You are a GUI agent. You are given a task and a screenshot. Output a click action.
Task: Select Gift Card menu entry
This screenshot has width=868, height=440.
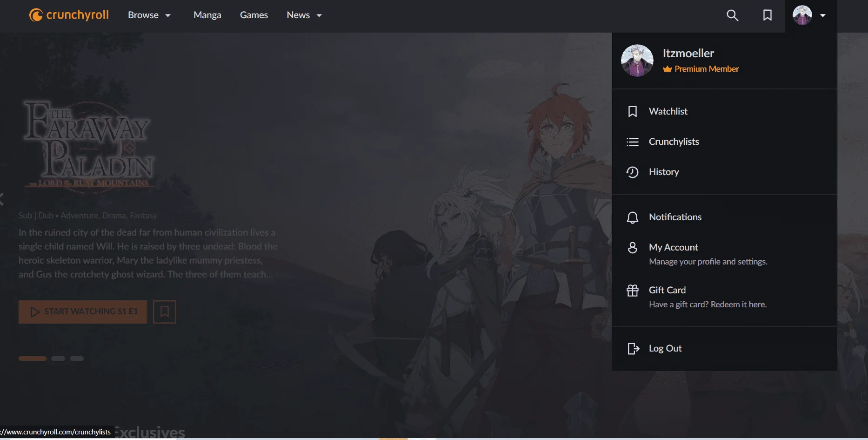(x=724, y=297)
